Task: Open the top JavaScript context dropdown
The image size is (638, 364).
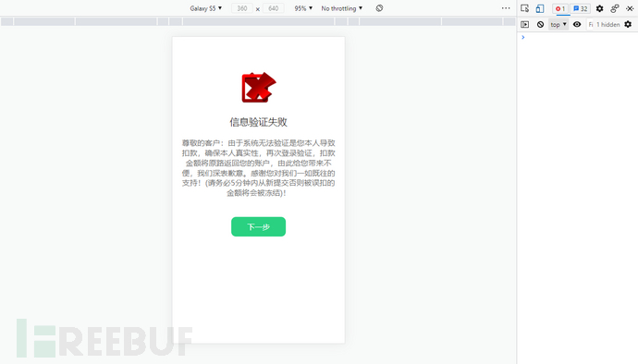Action: click(558, 24)
